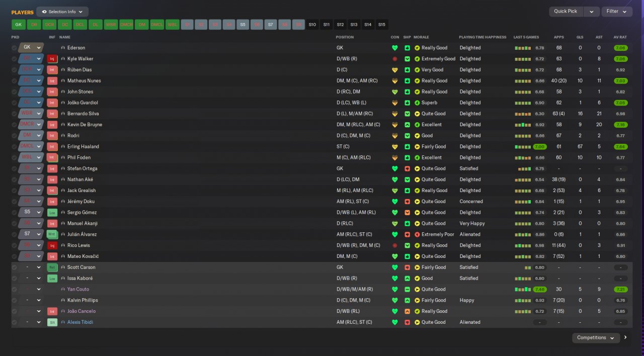Screen dimensions: 644x356
Task: Click Rico Lewis's red condition icon
Action: [x=395, y=245]
